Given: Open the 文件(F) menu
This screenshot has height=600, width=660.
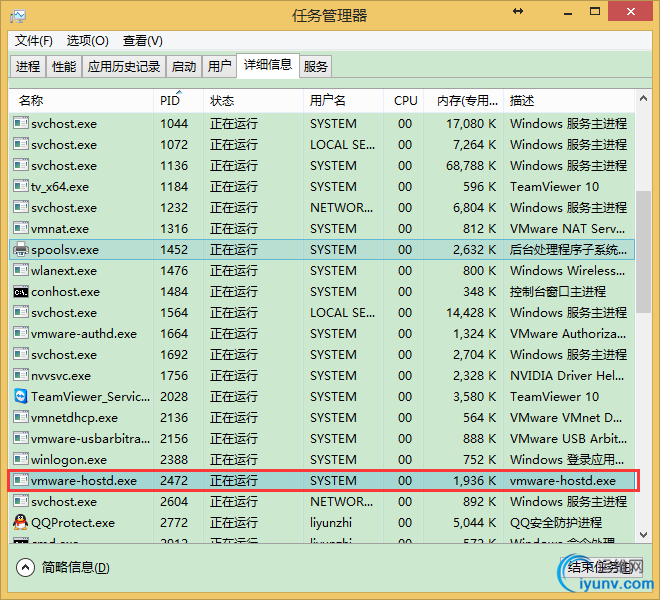Looking at the screenshot, I should click(x=34, y=41).
